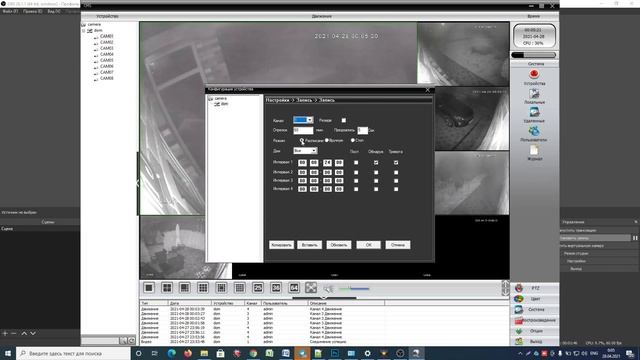Choose the 64-window layout icon

[294, 288]
